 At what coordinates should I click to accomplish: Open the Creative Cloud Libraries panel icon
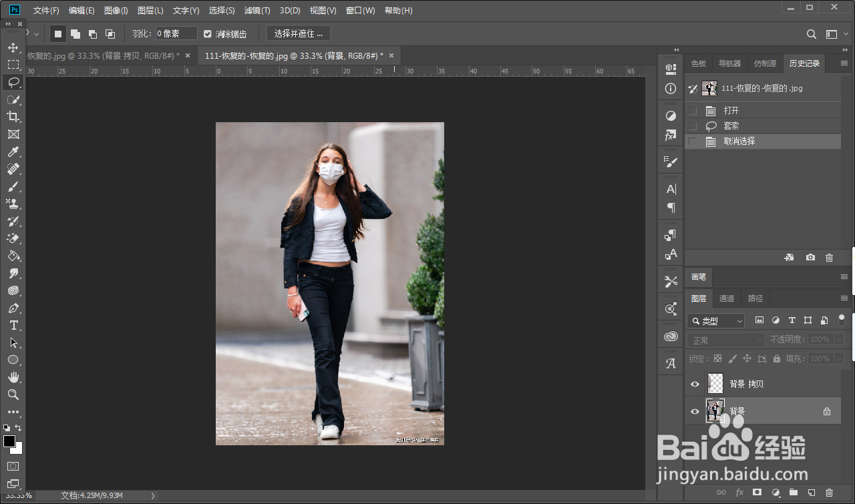pyautogui.click(x=671, y=336)
